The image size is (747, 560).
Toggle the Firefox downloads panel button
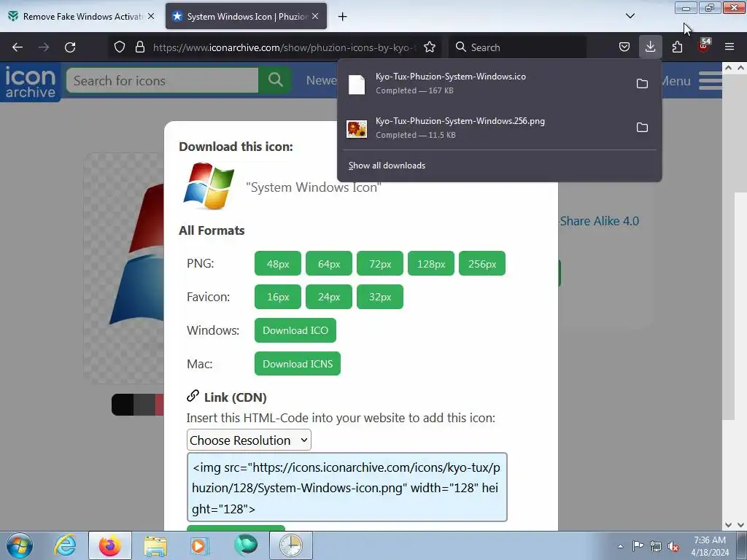click(650, 47)
